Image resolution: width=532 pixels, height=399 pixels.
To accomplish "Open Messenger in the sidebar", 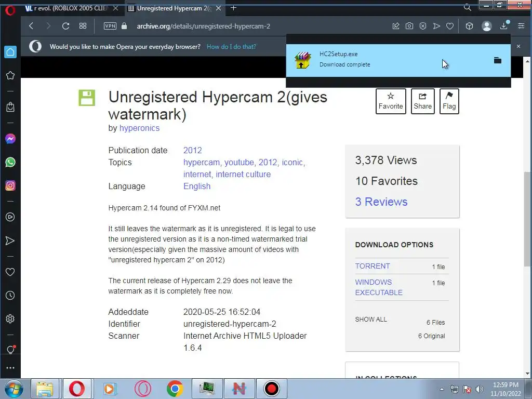I will (10, 138).
